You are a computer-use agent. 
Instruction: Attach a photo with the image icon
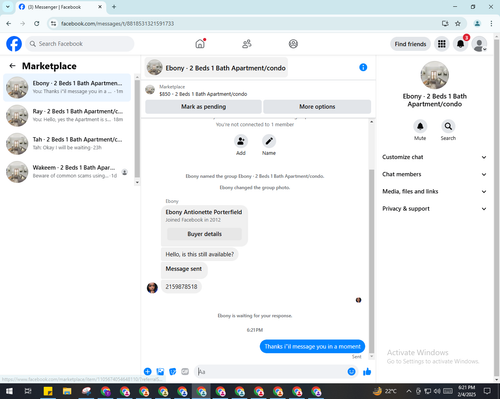pos(160,371)
